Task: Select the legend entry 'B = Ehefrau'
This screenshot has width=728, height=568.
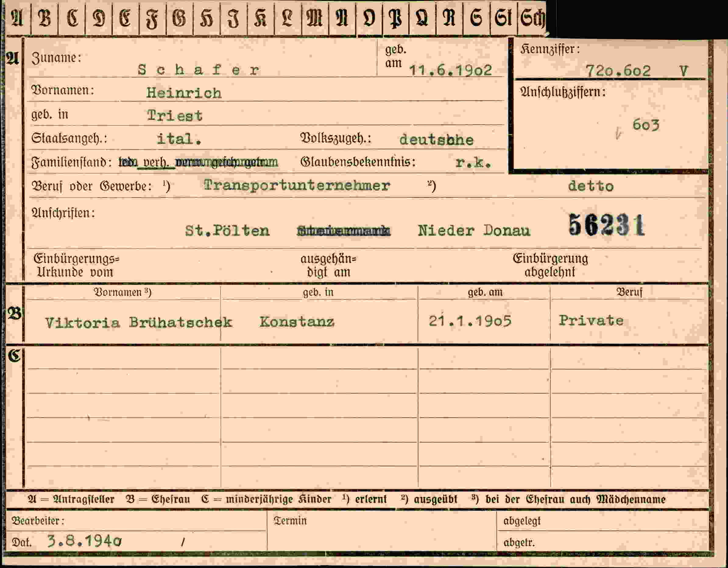Action: pos(158,500)
